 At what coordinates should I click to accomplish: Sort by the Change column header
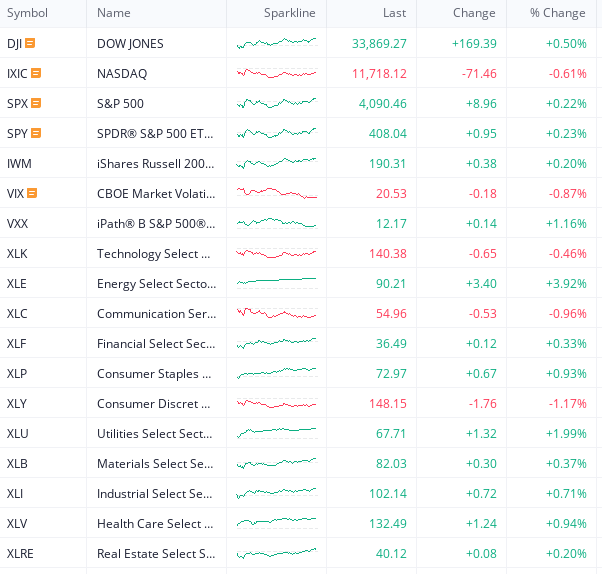click(x=474, y=13)
